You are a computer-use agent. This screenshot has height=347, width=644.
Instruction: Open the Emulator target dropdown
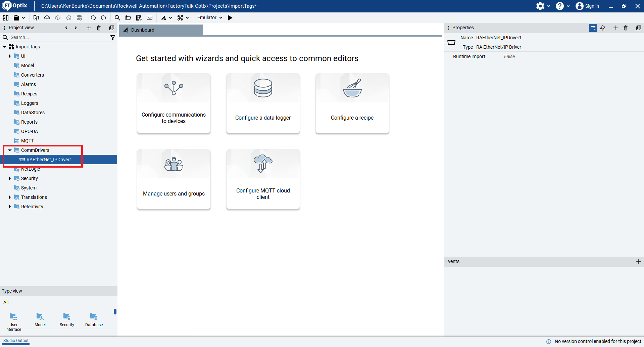210,18
